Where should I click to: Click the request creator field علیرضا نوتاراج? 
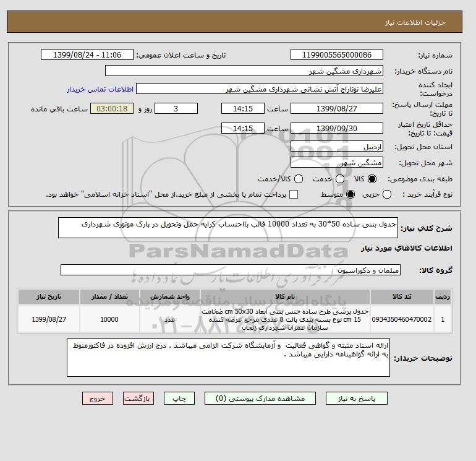pyautogui.click(x=260, y=89)
